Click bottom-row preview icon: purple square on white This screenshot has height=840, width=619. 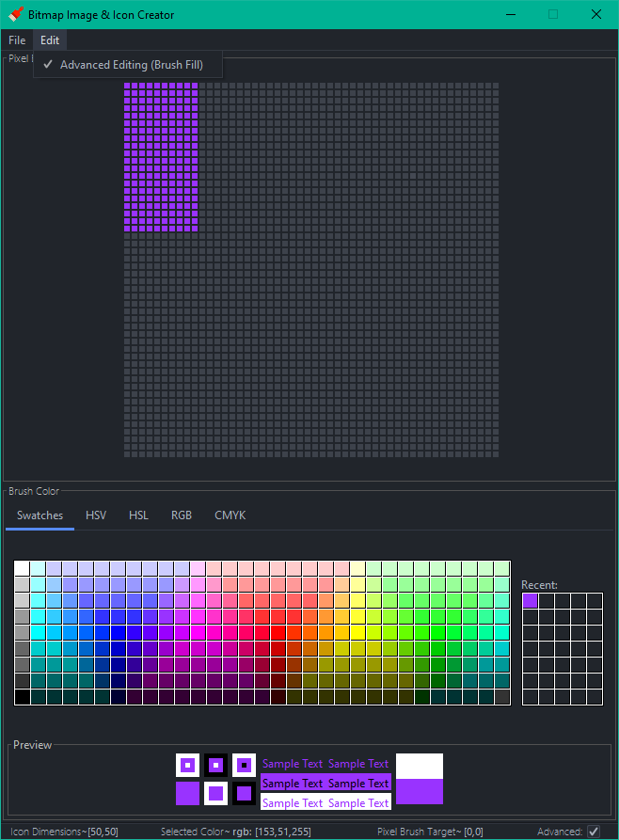(x=215, y=793)
